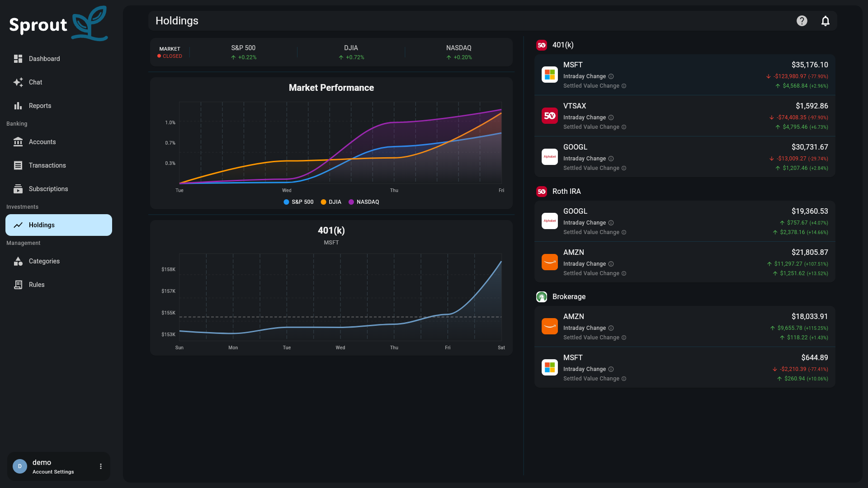Screen dimensions: 868x488
Task: Click the Roth IRA account logo icon
Action: [x=542, y=192]
